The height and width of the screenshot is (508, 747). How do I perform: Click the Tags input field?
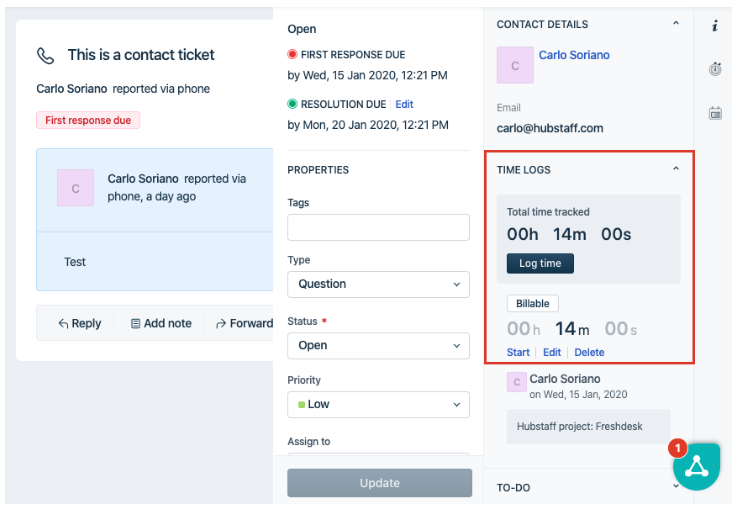[x=378, y=228]
